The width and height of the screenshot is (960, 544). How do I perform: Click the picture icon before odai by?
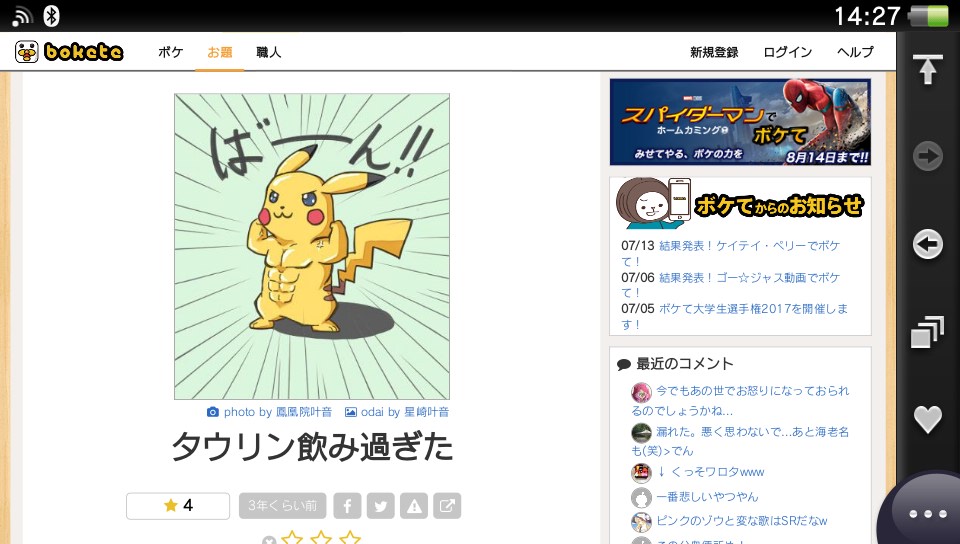[x=350, y=412]
